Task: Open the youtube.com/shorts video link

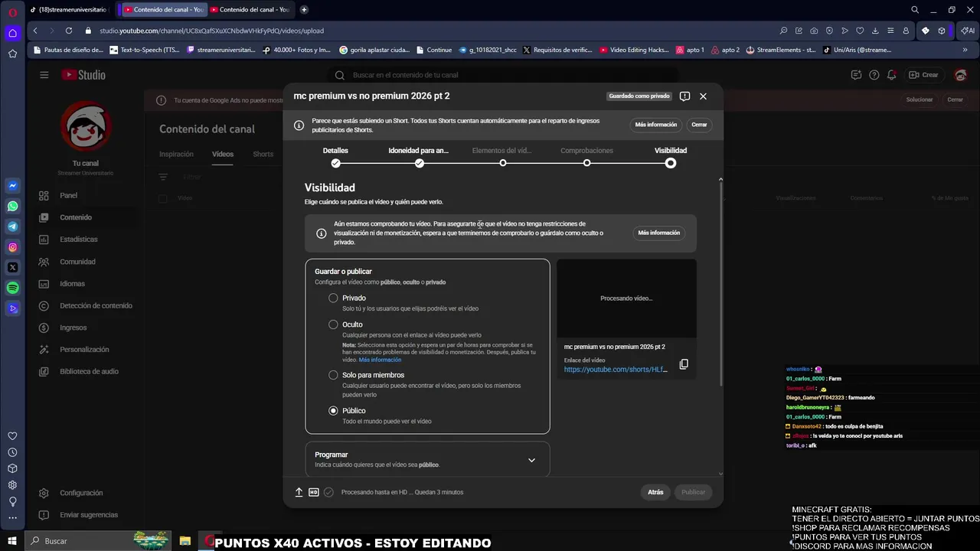Action: click(x=616, y=370)
